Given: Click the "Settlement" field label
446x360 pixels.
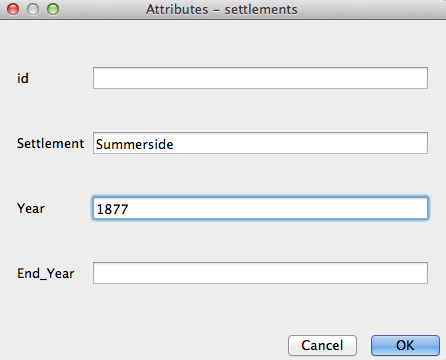Looking at the screenshot, I should tap(51, 143).
